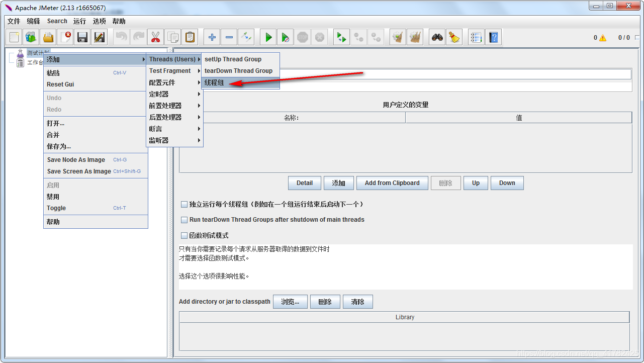The height and width of the screenshot is (363, 644).
Task: Expand the 后置处理器 submenu
Action: point(174,117)
